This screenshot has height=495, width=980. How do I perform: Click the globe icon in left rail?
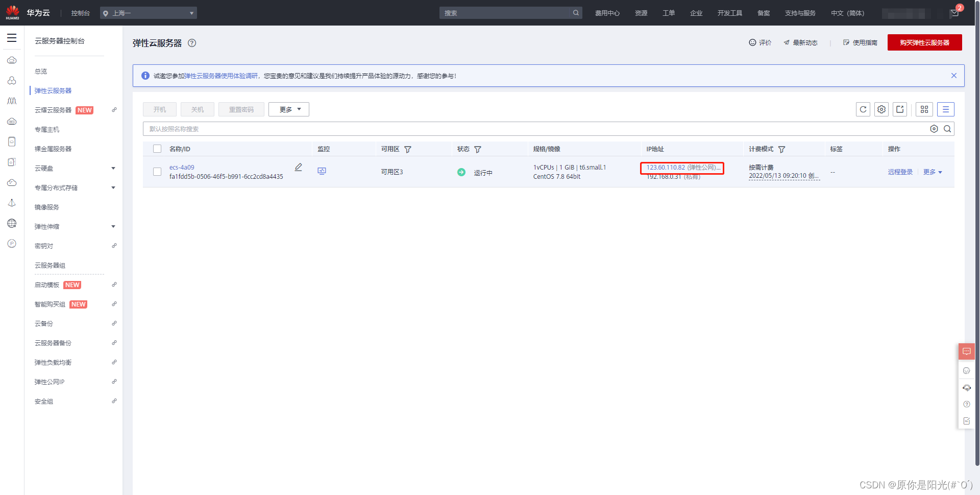[x=12, y=223]
